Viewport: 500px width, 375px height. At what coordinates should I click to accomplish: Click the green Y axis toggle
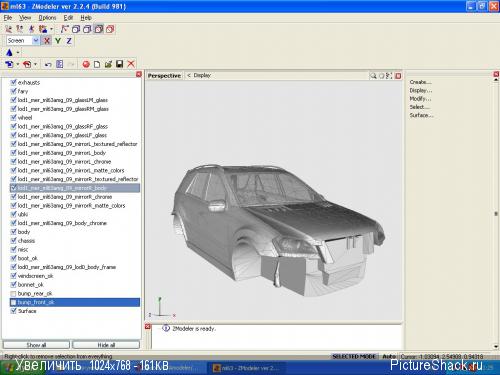point(58,41)
